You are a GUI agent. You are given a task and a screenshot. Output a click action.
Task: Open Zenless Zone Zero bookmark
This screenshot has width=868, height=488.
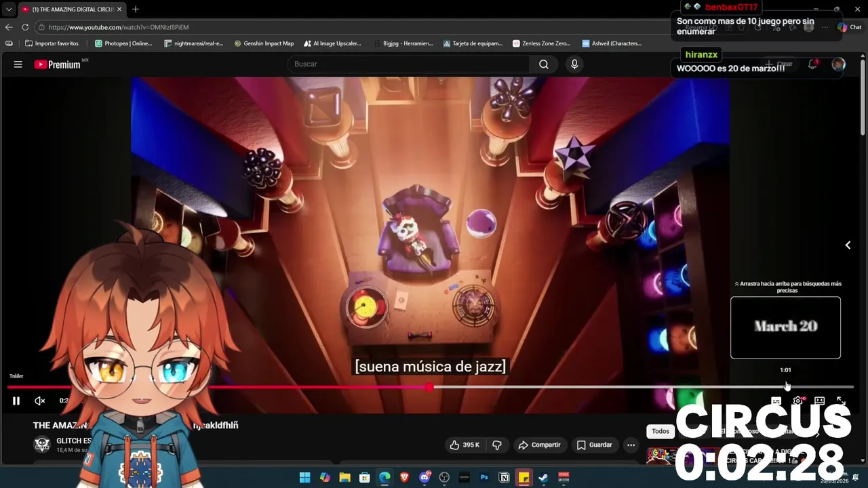tap(542, 43)
